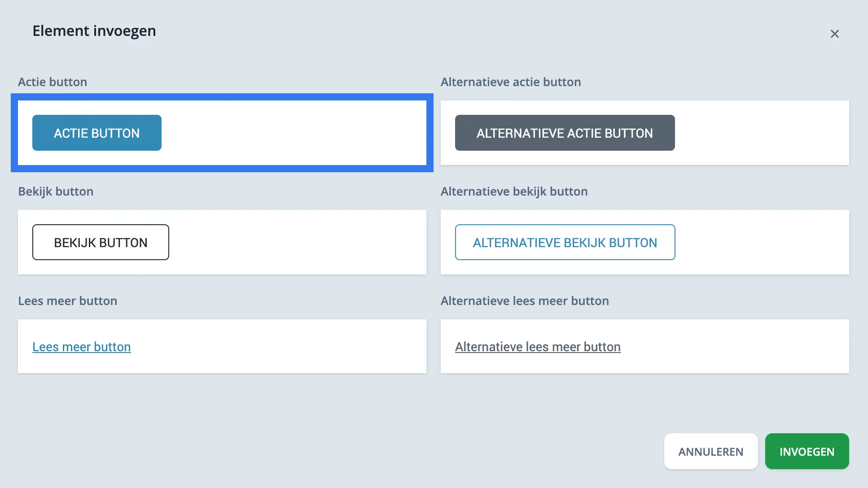This screenshot has height=488, width=868.
Task: Select the outlined BEKIJK BUTTON element
Action: point(101,242)
